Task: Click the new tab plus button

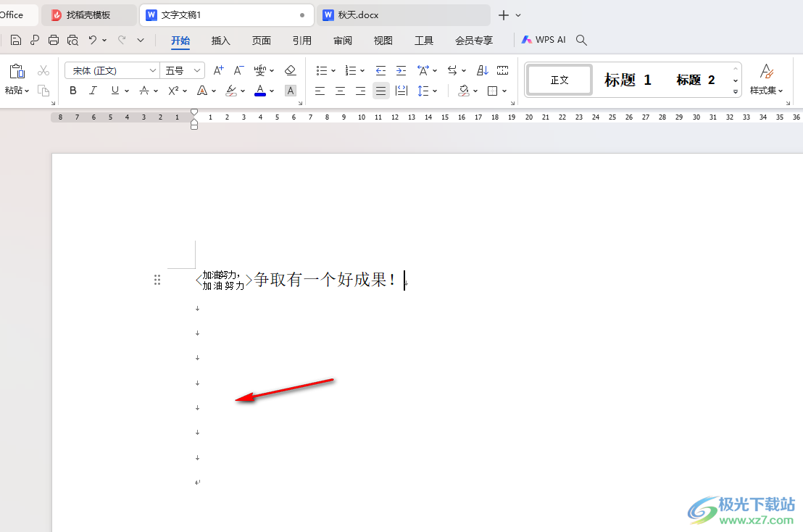Action: pyautogui.click(x=504, y=15)
